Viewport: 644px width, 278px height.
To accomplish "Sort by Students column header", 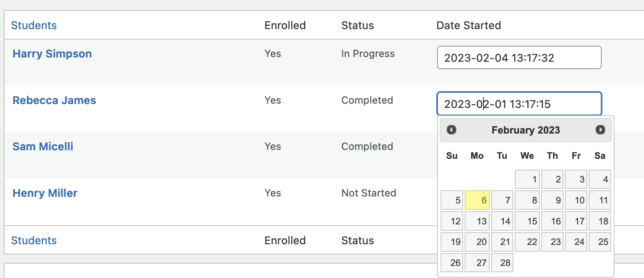I will pyautogui.click(x=34, y=25).
